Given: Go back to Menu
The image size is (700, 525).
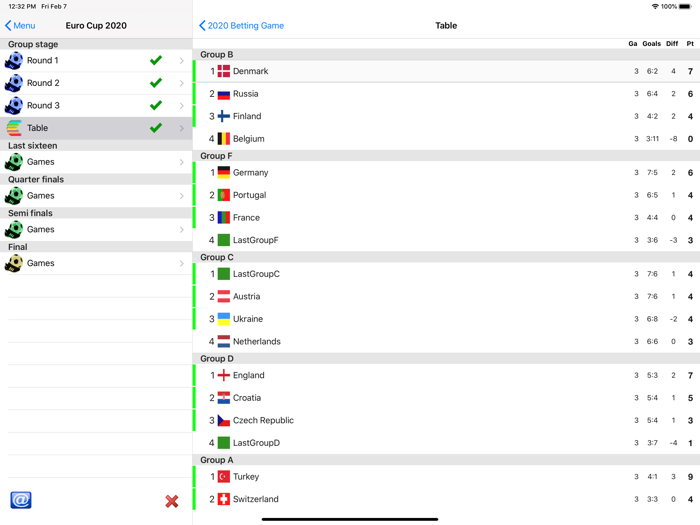Looking at the screenshot, I should click(x=20, y=25).
